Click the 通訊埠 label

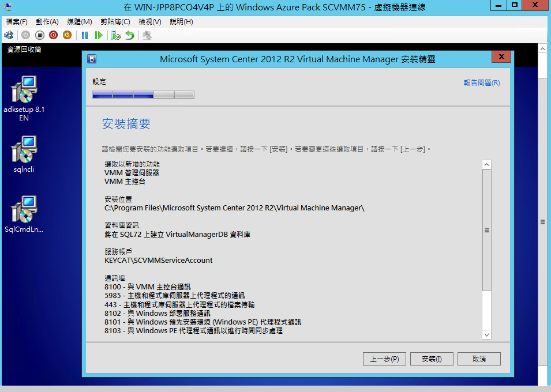(x=115, y=278)
